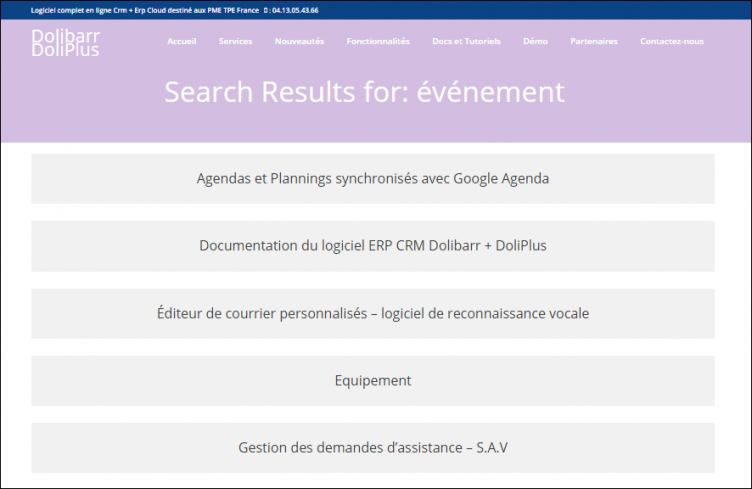Open Gestion des demandes d'assistance result
752x489 pixels.
click(x=373, y=447)
